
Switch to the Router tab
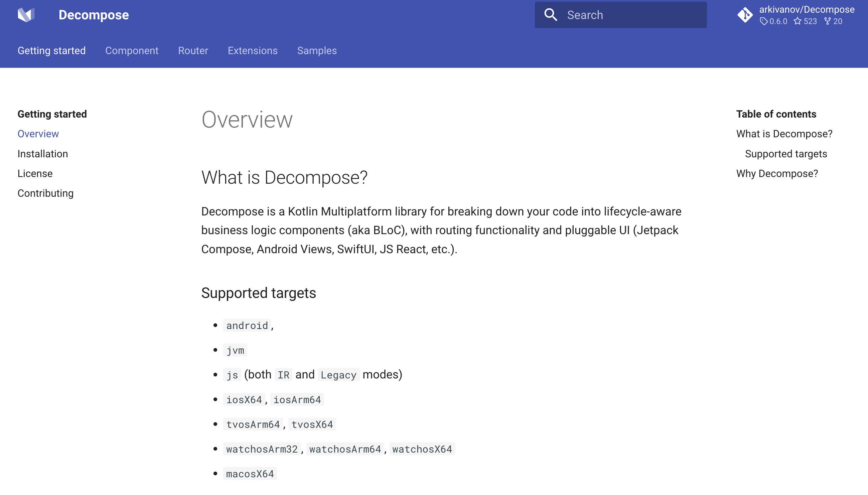pyautogui.click(x=193, y=51)
